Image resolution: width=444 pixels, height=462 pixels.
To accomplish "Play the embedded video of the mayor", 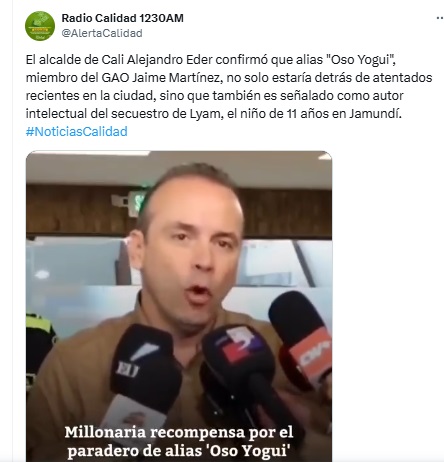I will [x=179, y=306].
